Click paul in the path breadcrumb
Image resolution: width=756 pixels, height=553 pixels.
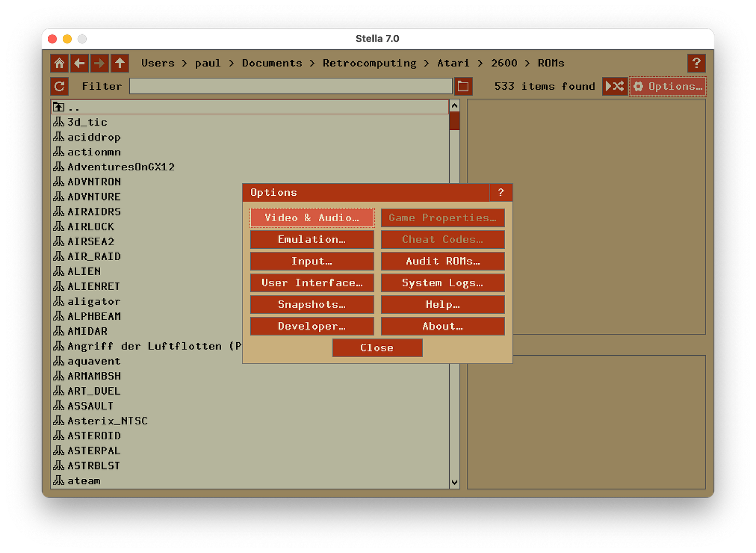pos(208,63)
